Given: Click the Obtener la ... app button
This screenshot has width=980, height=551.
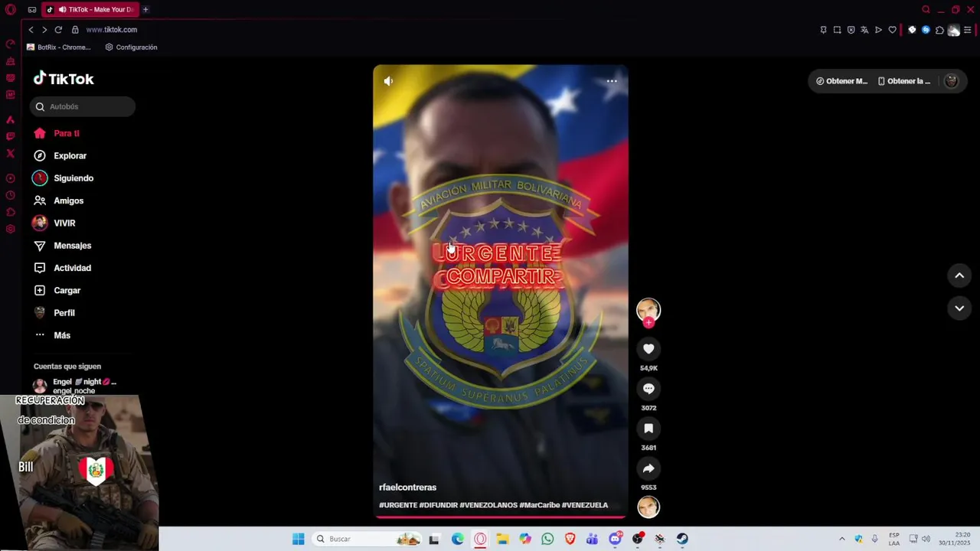Looking at the screenshot, I should click(904, 81).
